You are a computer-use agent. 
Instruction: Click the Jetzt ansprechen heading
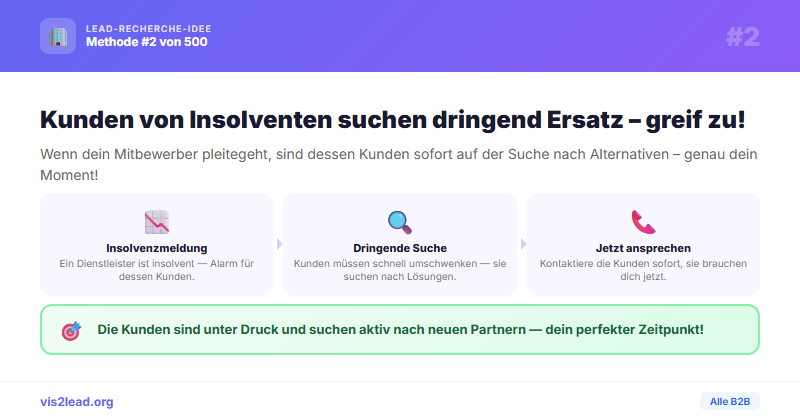643,248
